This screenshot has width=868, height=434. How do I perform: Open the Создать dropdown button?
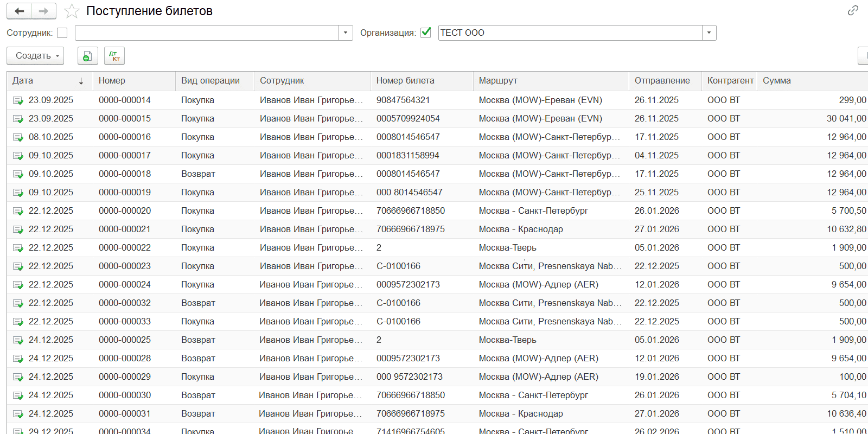click(x=35, y=56)
